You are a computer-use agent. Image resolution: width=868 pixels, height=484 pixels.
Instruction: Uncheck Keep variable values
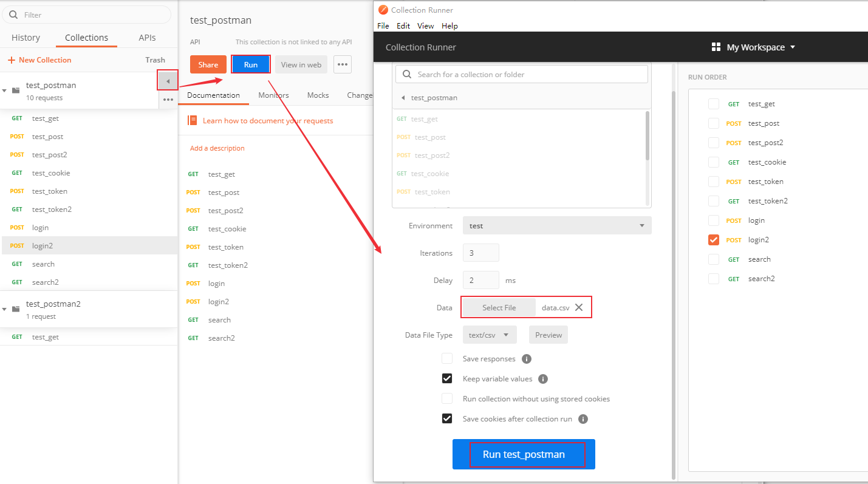tap(447, 378)
